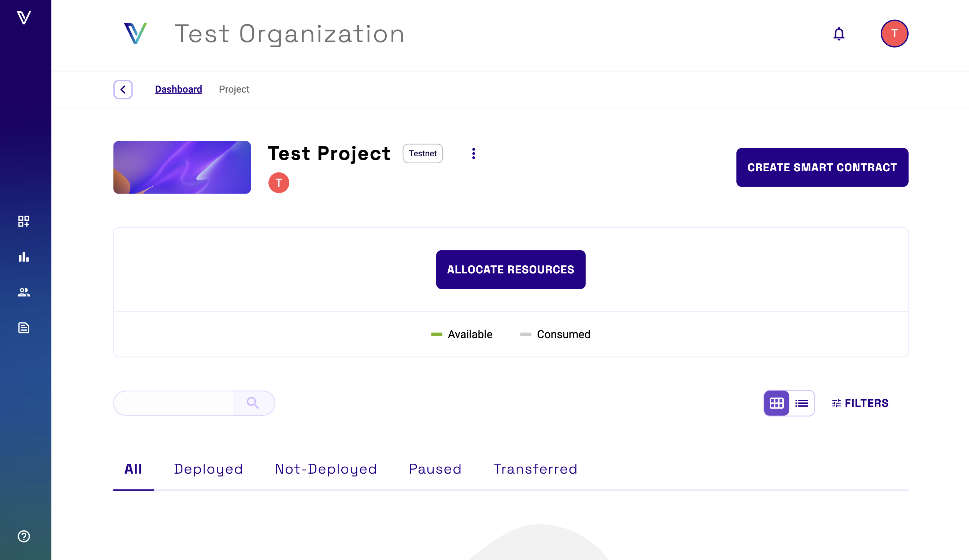Follow the Dashboard breadcrumb link
The image size is (969, 560).
point(178,90)
